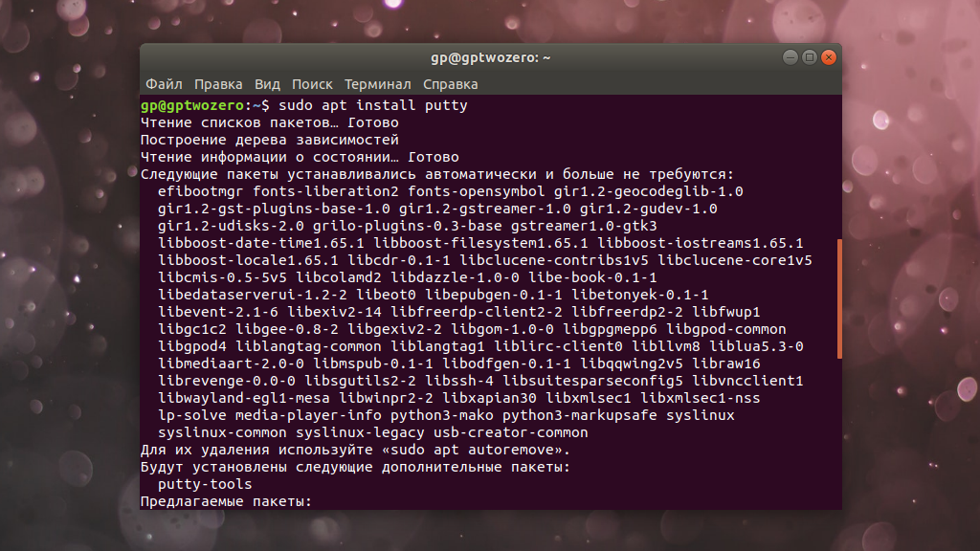This screenshot has width=980, height=551.
Task: Click the package name media-player-info
Action: (308, 415)
